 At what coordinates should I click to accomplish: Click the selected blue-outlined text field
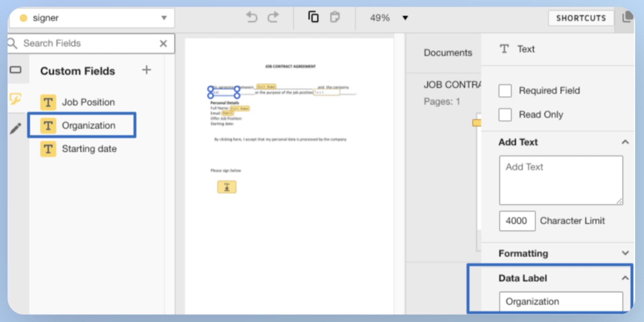pos(224,92)
